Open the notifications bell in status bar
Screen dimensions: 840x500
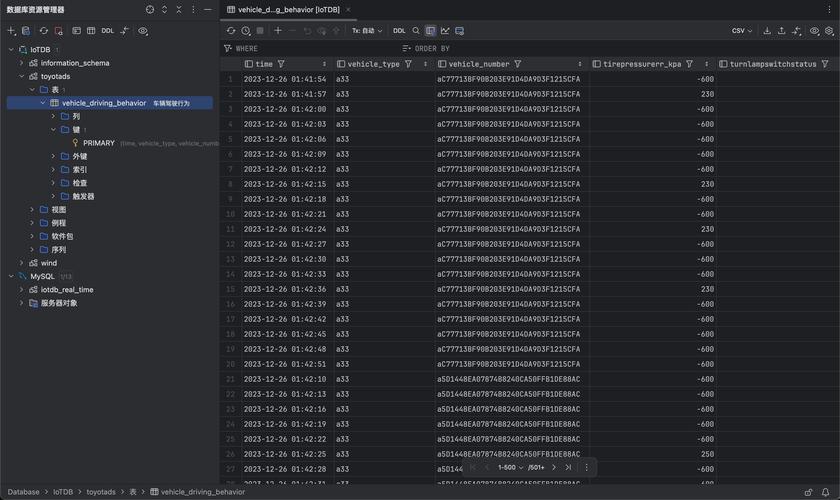tap(827, 492)
